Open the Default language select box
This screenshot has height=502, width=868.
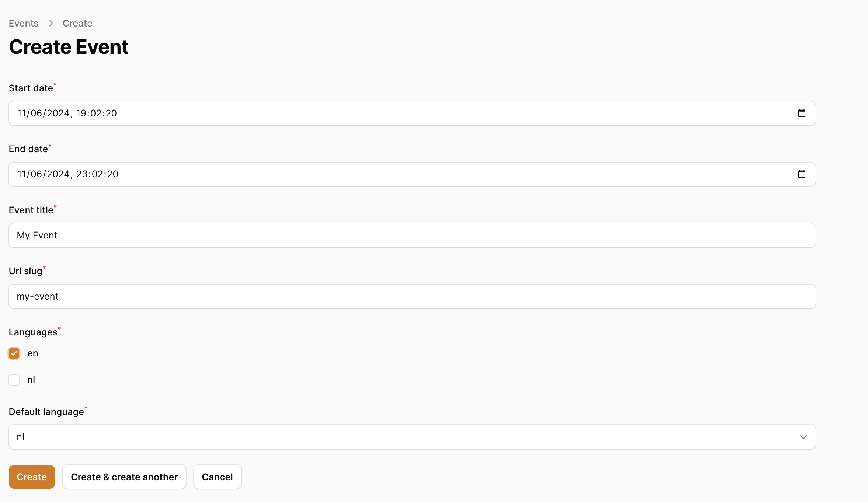[406, 437]
